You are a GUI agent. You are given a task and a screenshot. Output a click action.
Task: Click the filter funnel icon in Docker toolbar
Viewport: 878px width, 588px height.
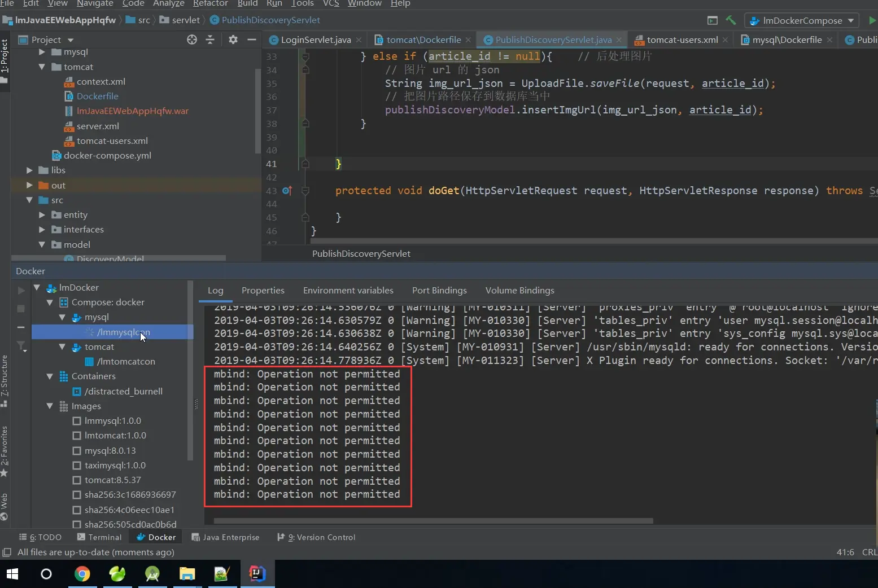(21, 346)
